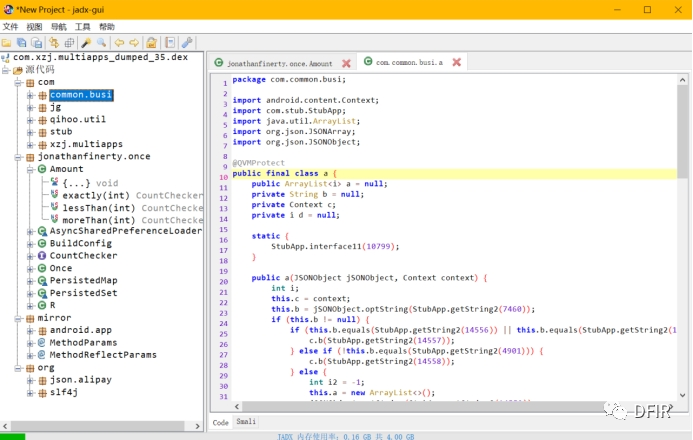Go back with the left arrow icon
Viewport: 693px width, 440px height.
tap(119, 43)
